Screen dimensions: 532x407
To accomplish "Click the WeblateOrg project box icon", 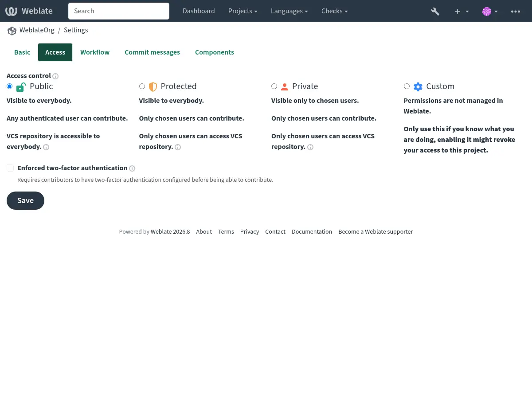I will (12, 31).
